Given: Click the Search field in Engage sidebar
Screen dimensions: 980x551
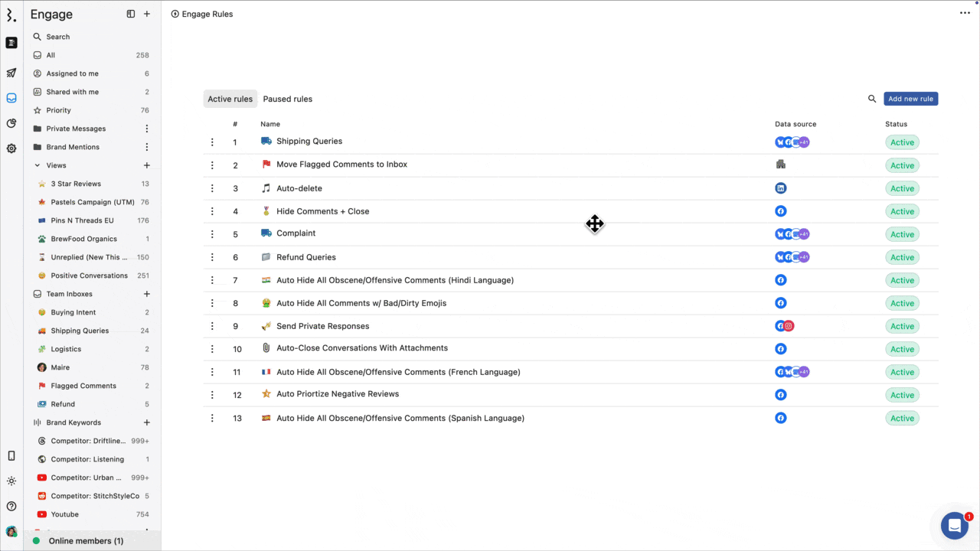Looking at the screenshot, I should pos(58,37).
